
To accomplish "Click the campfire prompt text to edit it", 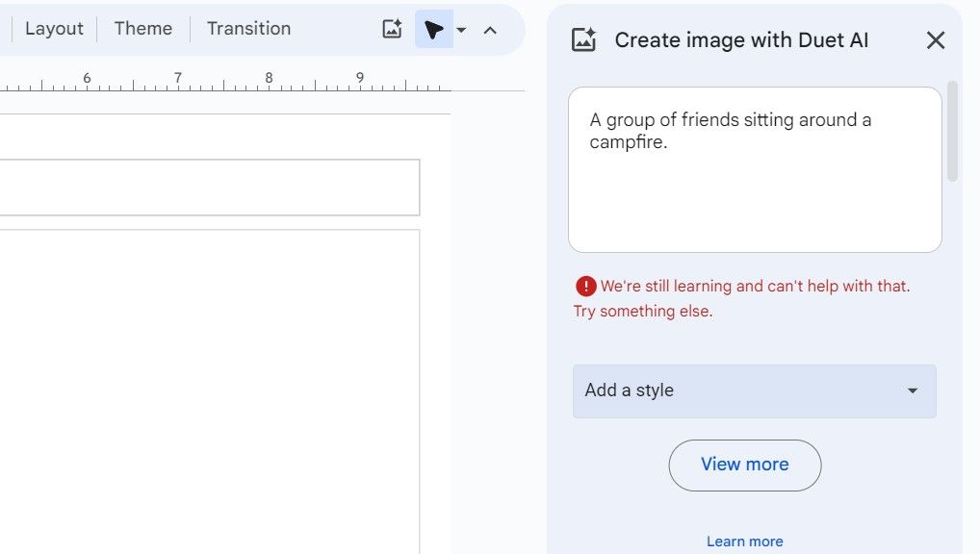I will [729, 130].
